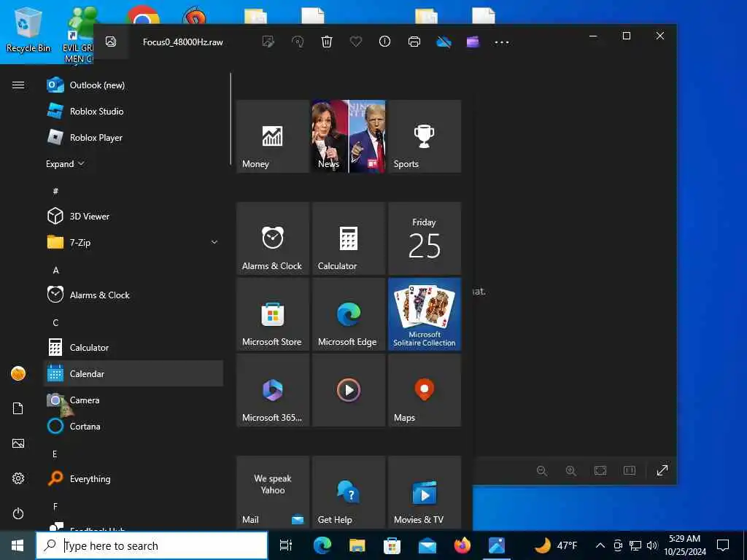This screenshot has width=747, height=560.
Task: Expand the recently added apps list
Action: tap(65, 164)
